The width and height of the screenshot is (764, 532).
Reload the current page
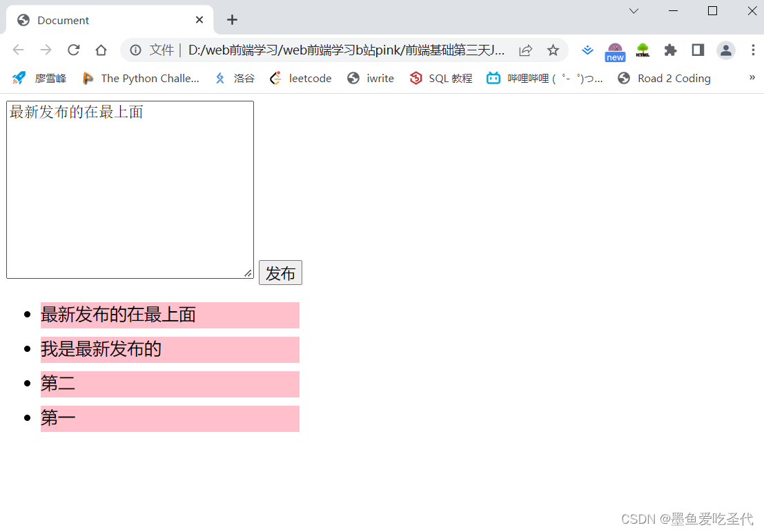(x=74, y=50)
